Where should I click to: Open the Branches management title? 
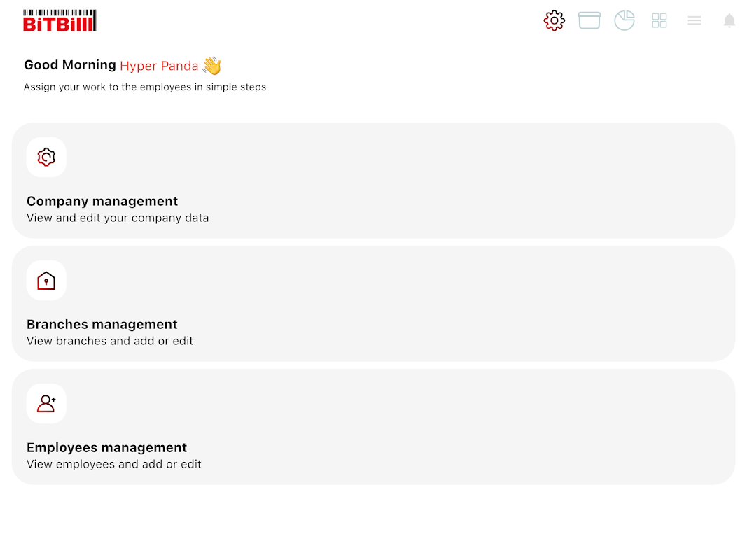coord(102,324)
